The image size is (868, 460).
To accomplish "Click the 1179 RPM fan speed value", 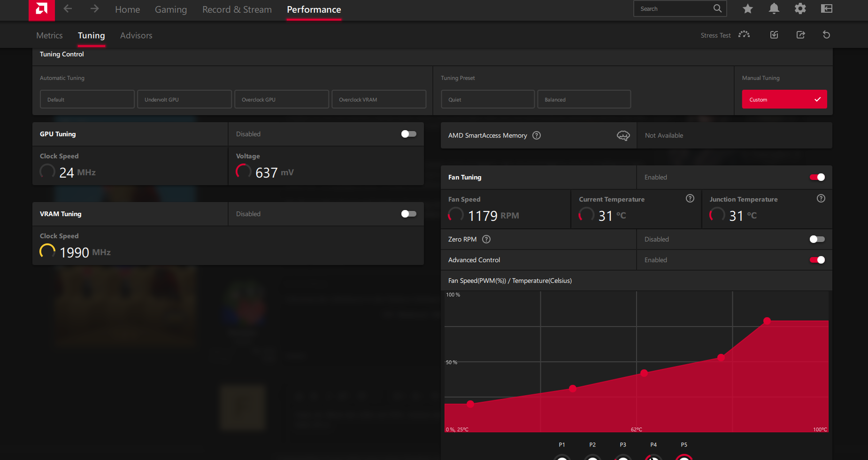I will coord(493,216).
